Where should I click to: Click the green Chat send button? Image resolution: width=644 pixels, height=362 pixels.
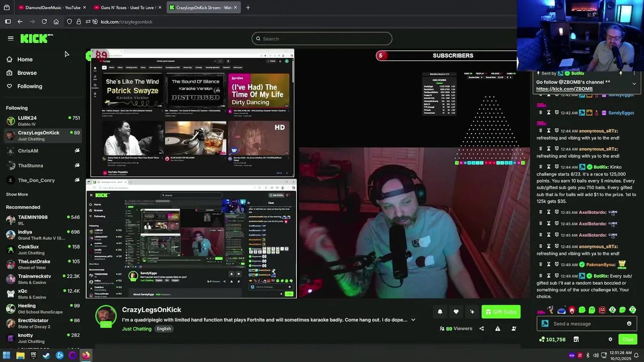[627, 339]
